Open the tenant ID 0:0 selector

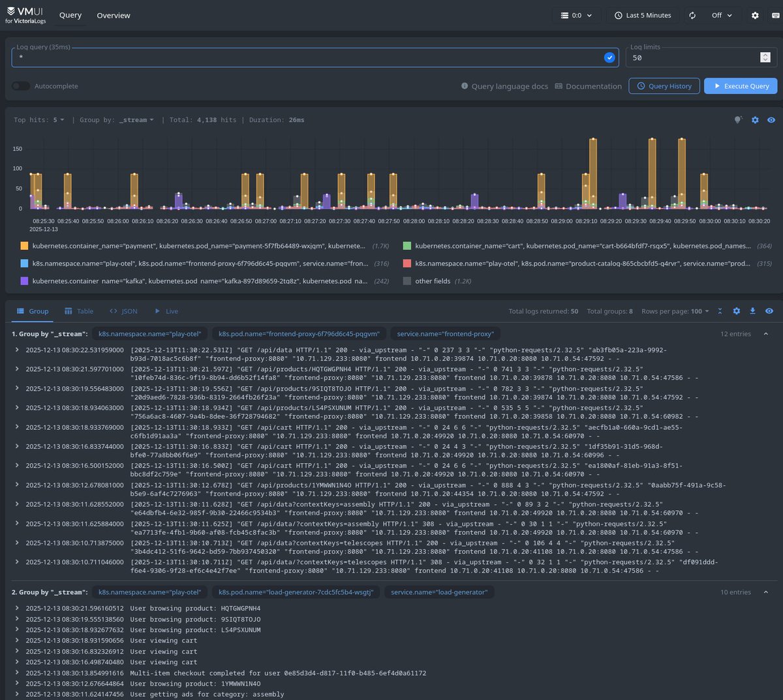tap(577, 16)
